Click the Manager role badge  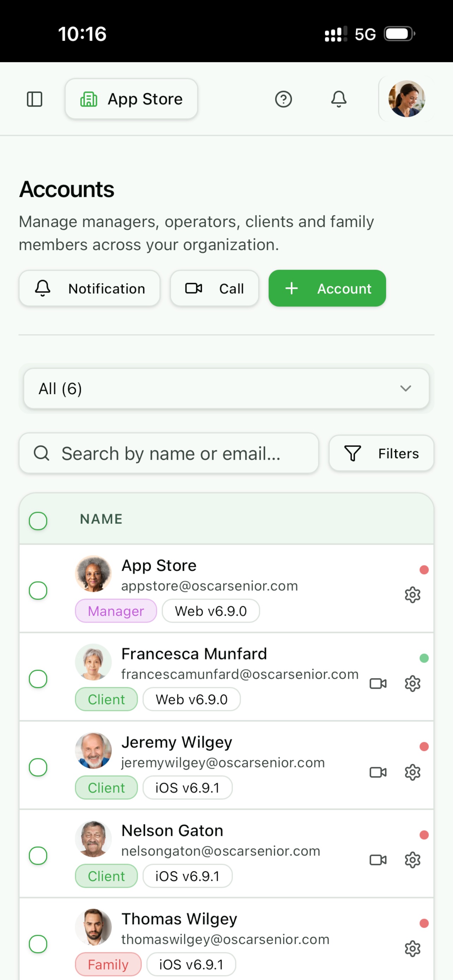[116, 611]
